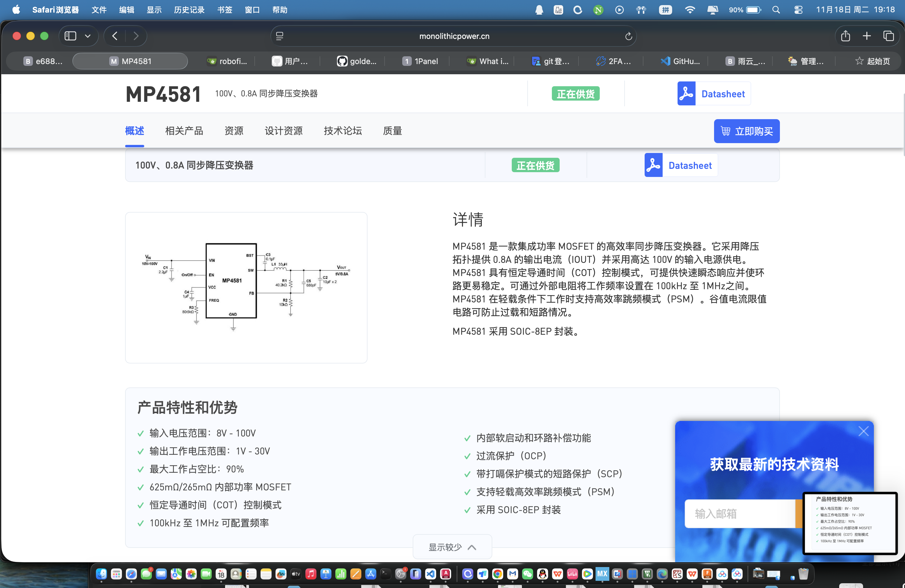Click Safari's share icon
The image size is (905, 588).
click(x=845, y=36)
